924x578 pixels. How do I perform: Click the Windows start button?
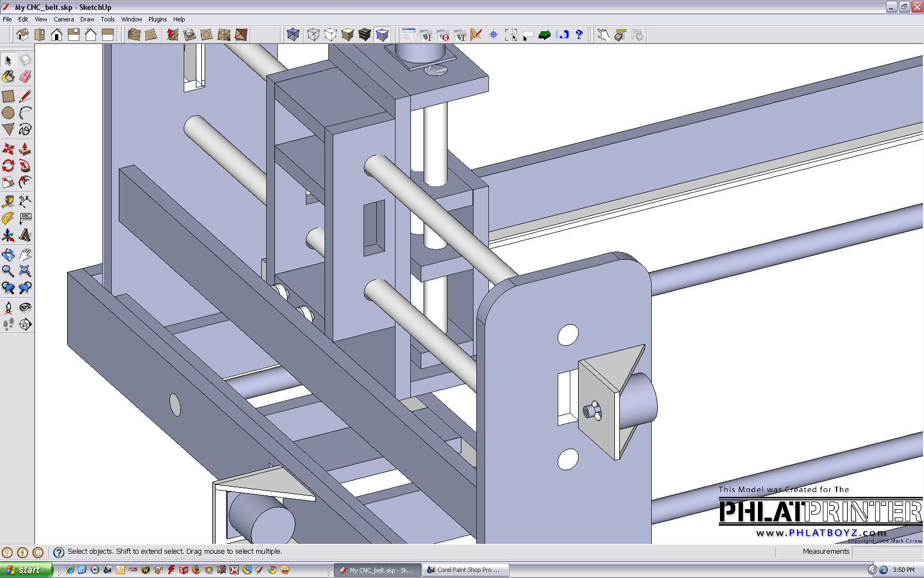(x=26, y=570)
